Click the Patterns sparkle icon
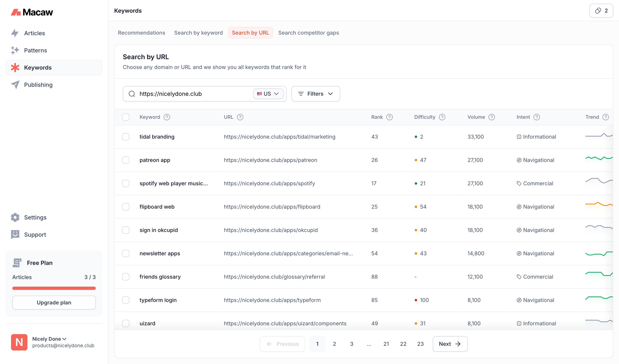Image resolution: width=619 pixels, height=364 pixels. point(15,50)
